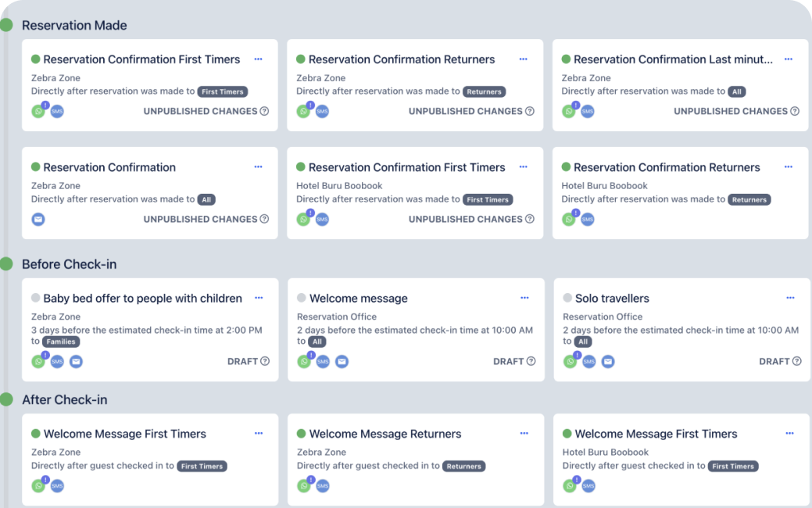The height and width of the screenshot is (508, 812).
Task: Open the Solo travellers message title
Action: (612, 299)
